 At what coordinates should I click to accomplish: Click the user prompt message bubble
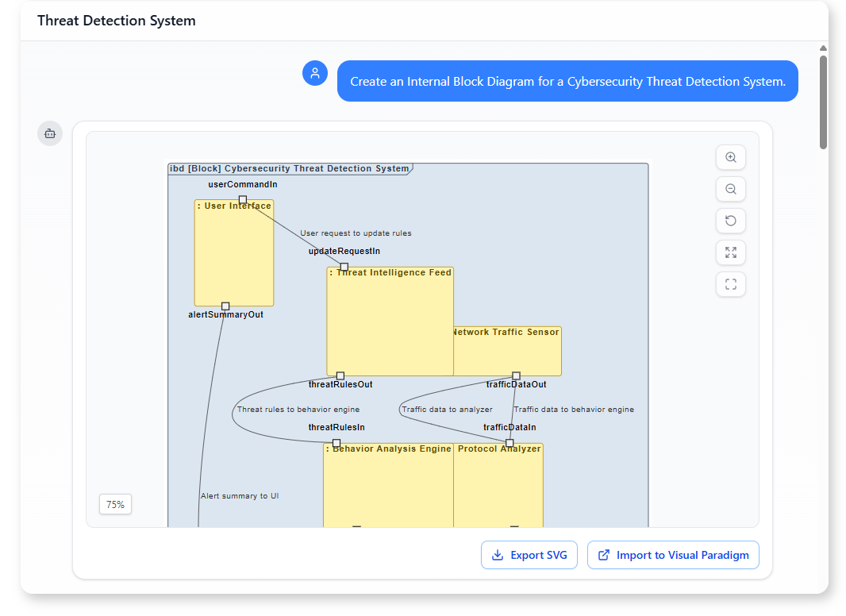coord(567,82)
